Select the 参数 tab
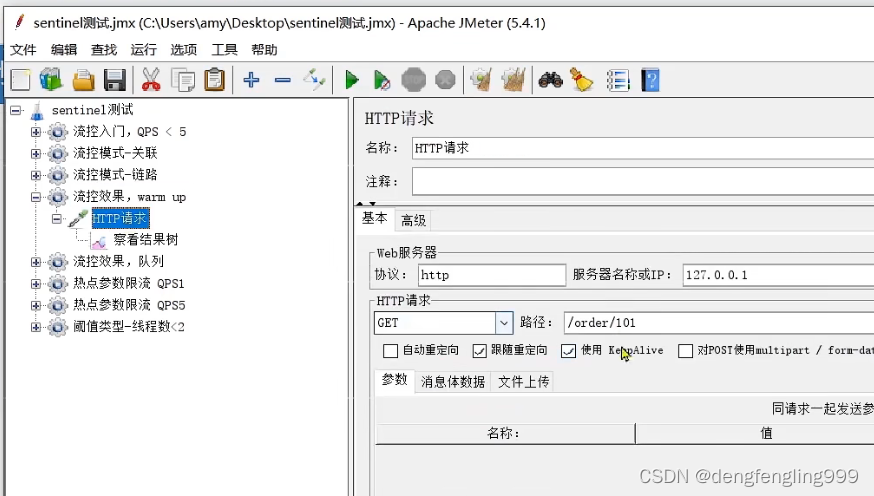Screen dimensions: 874x496 395,380
